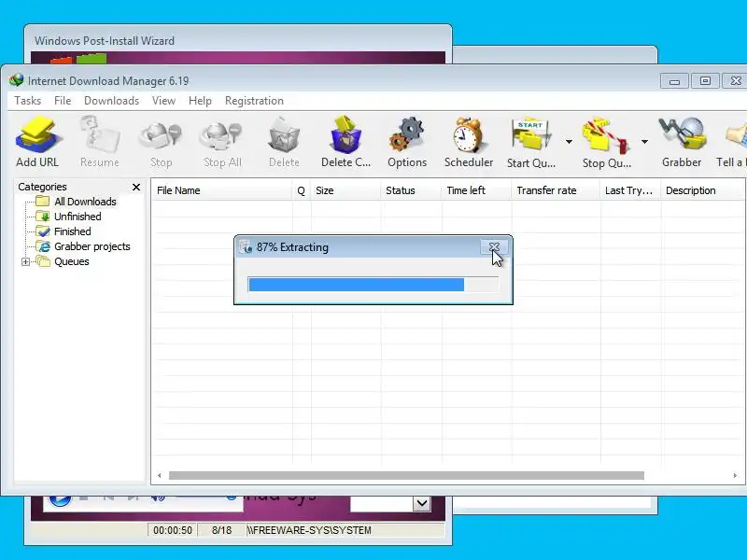The image size is (747, 560).
Task: Select the Unfinished category
Action: point(78,217)
